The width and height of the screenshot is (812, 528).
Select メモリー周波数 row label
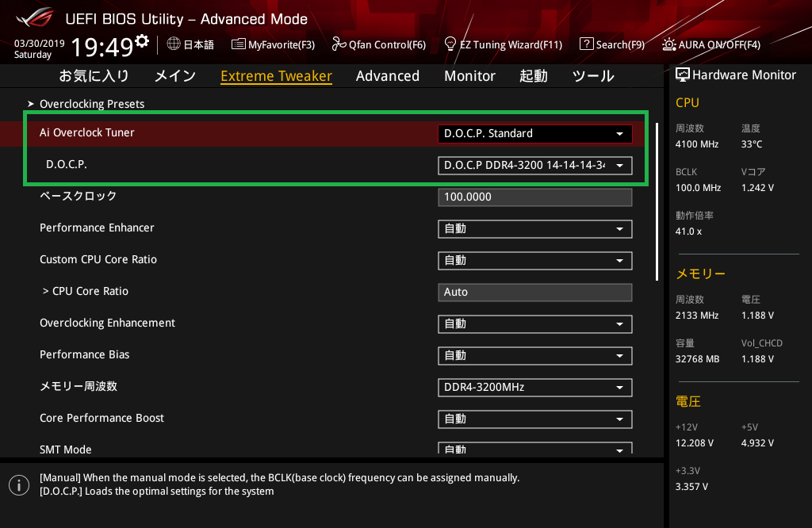point(79,386)
